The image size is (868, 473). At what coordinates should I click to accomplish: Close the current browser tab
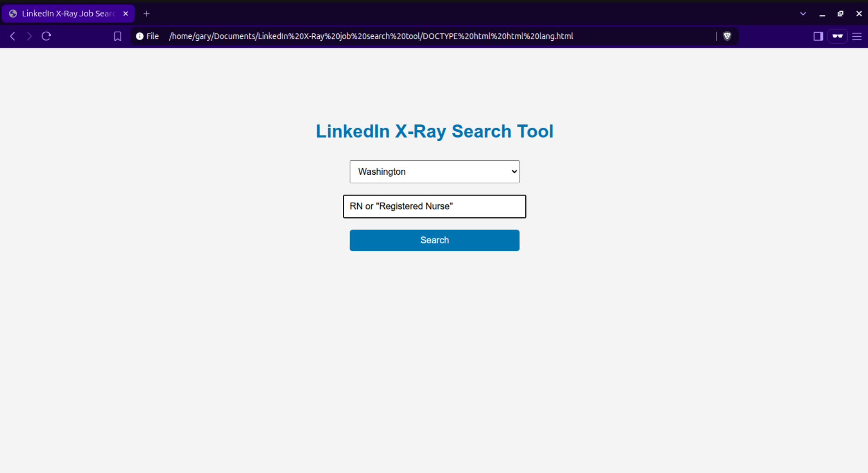(x=125, y=13)
